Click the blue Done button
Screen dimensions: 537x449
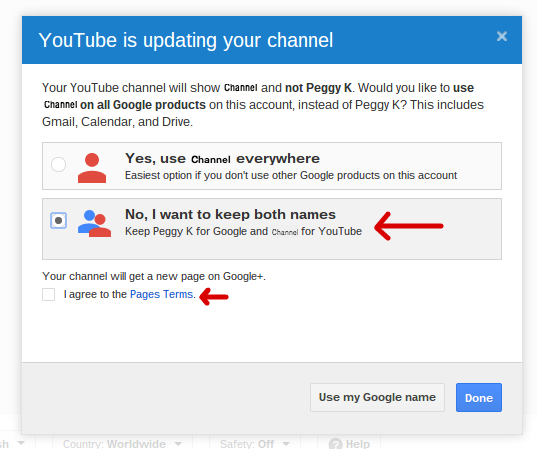tap(479, 397)
